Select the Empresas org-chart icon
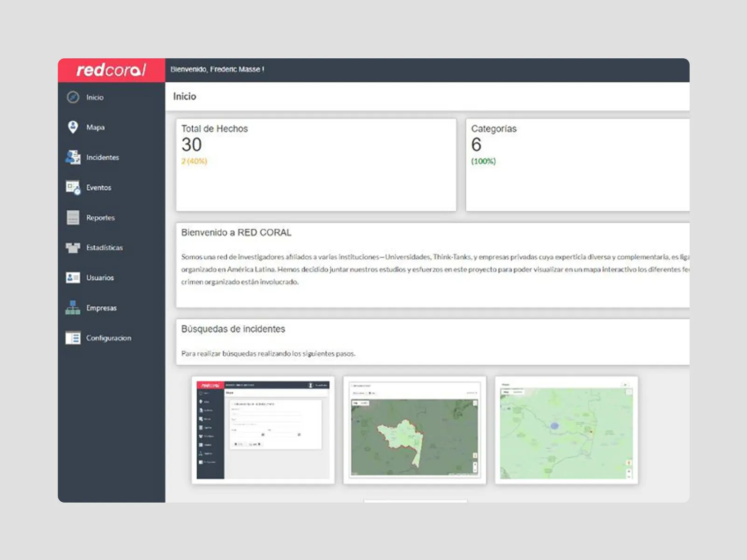Viewport: 747px width, 560px height. (x=73, y=308)
